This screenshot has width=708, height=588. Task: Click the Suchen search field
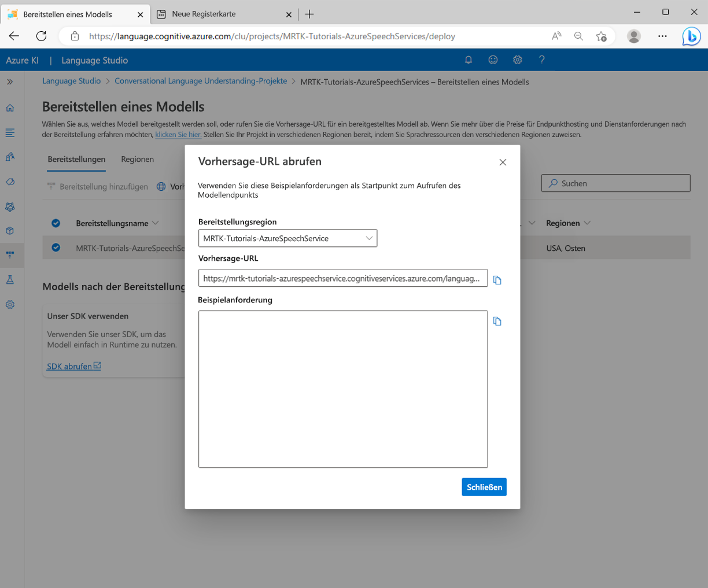coord(615,183)
